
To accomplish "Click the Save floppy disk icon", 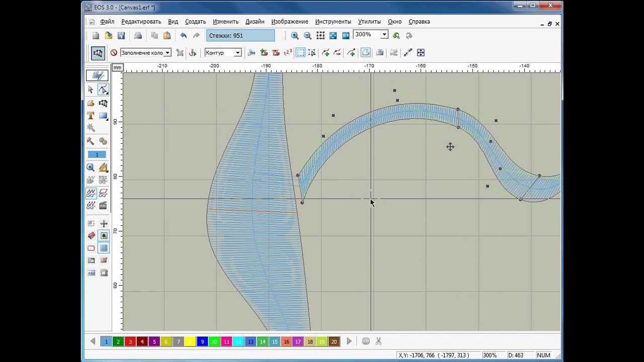I will pos(121,36).
